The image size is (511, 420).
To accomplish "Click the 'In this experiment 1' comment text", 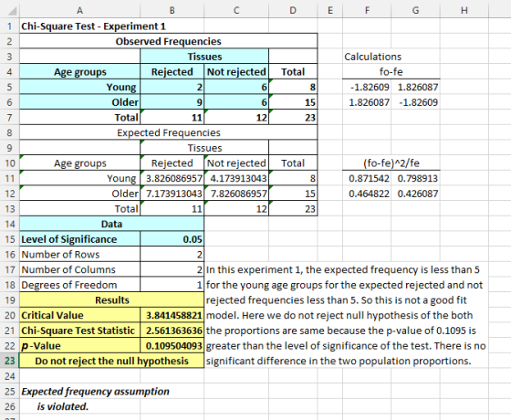I will (x=346, y=315).
